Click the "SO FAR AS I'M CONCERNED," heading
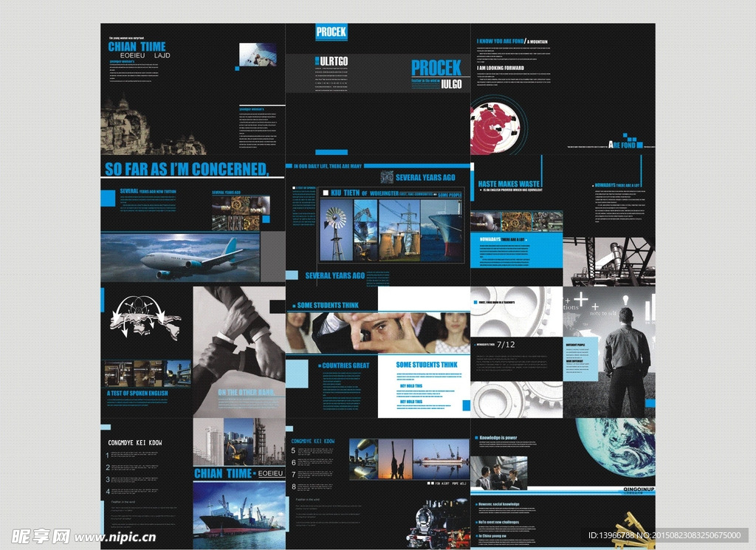 click(186, 169)
